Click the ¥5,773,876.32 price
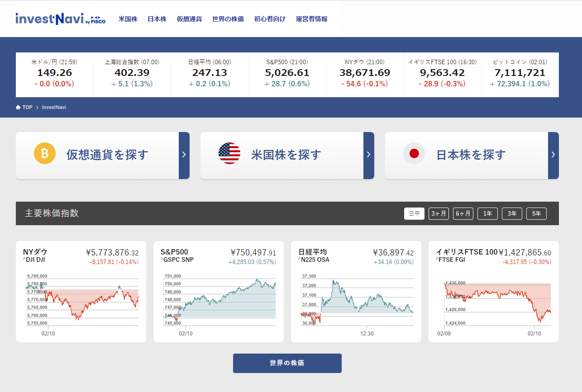 tap(112, 253)
